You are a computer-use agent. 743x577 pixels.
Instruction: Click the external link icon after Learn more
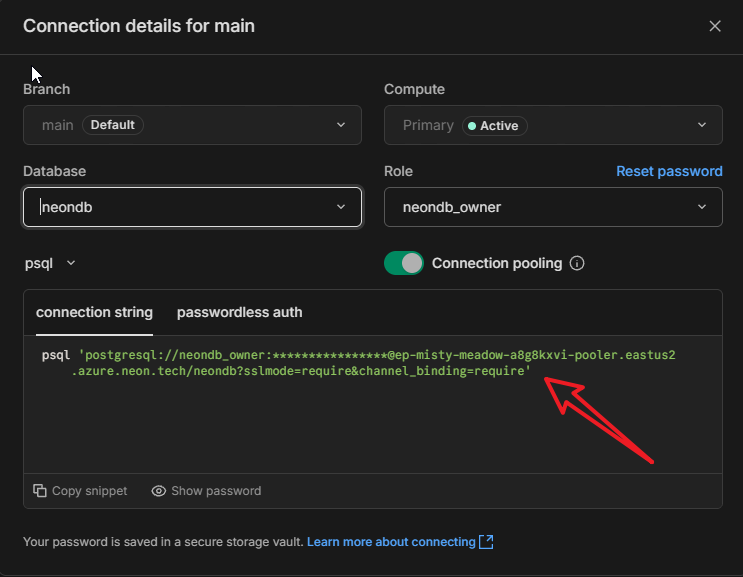[x=487, y=542]
